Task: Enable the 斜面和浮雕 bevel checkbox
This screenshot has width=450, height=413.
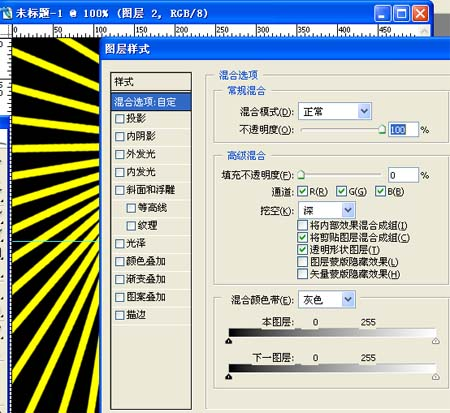Action: pyautogui.click(x=119, y=190)
